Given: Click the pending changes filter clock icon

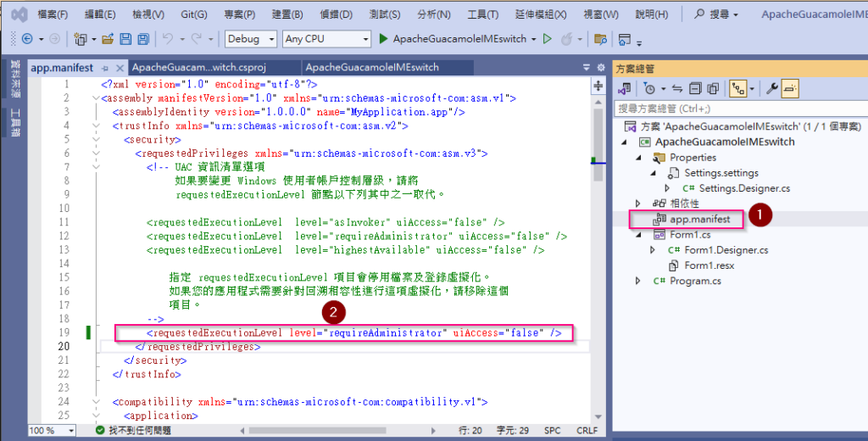Looking at the screenshot, I should 650,89.
